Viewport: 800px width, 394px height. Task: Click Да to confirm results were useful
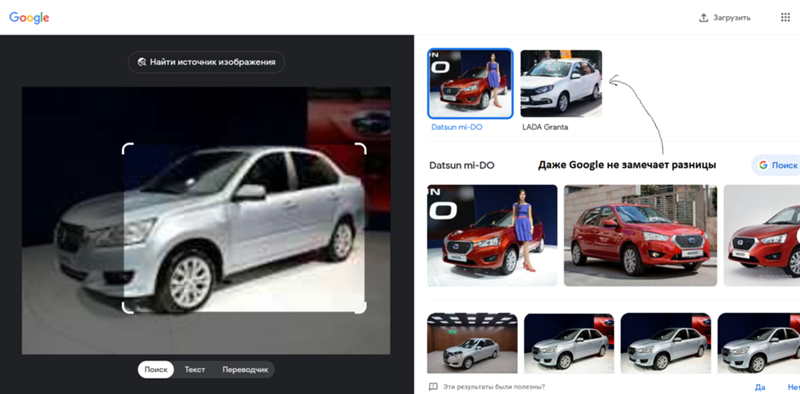pos(760,387)
